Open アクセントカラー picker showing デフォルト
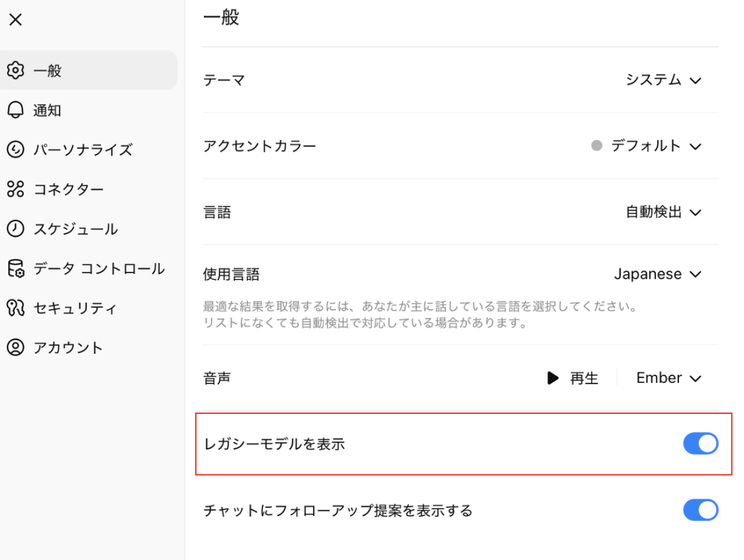 tap(647, 146)
